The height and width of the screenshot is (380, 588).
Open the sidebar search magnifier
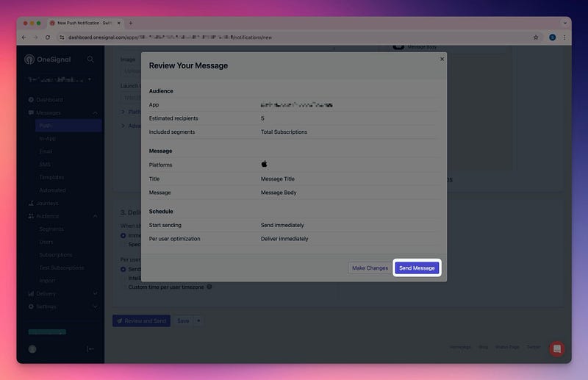click(90, 60)
